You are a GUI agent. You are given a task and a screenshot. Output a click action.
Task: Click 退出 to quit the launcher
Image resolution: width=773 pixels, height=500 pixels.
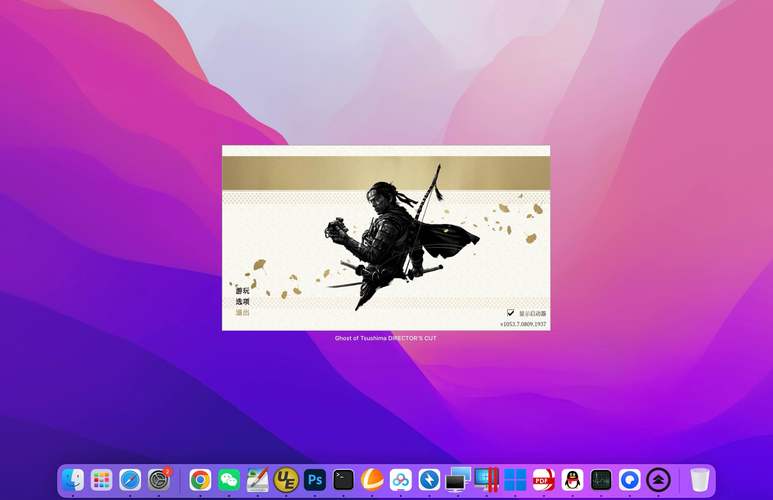242,312
